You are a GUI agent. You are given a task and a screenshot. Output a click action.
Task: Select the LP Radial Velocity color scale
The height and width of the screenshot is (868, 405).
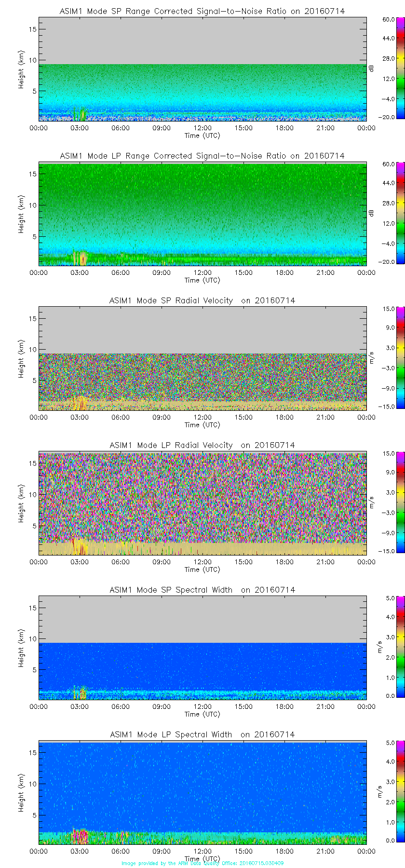click(x=387, y=502)
